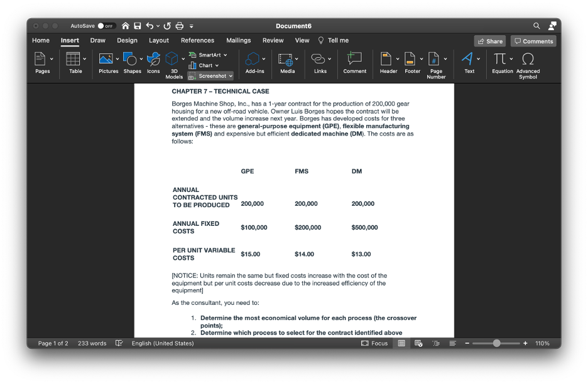Click the Share button
The width and height of the screenshot is (588, 384).
click(x=490, y=41)
